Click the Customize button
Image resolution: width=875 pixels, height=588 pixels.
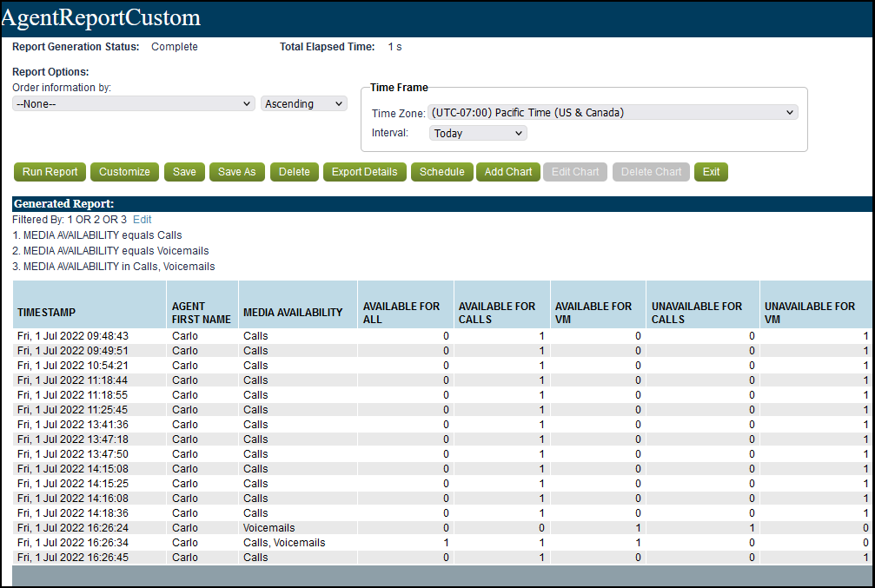tap(124, 172)
